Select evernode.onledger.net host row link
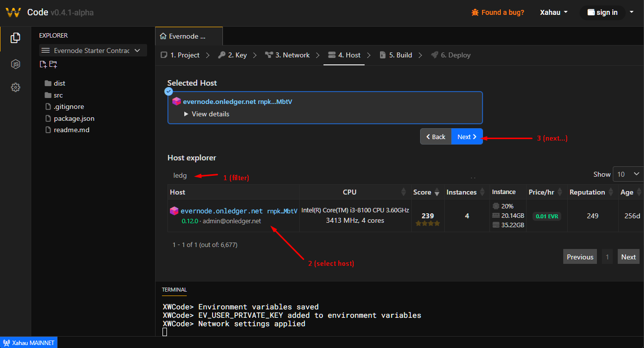 222,211
